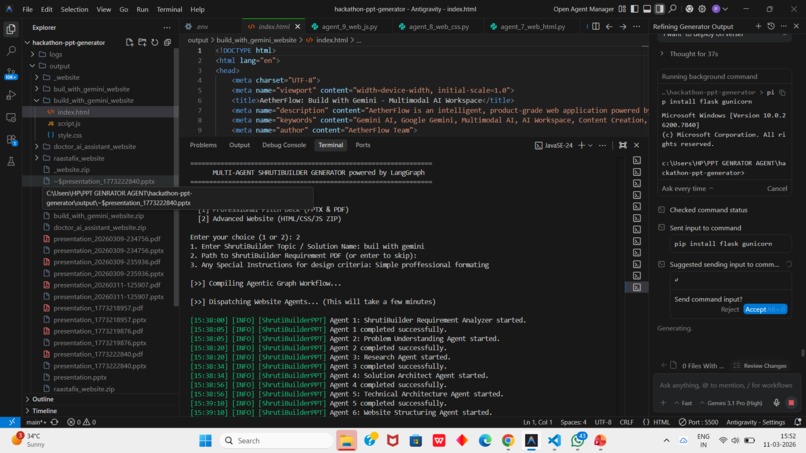Viewport: 806px width, 453px height.
Task: Switch to agent_9_web_js.py tab
Action: [x=349, y=26]
